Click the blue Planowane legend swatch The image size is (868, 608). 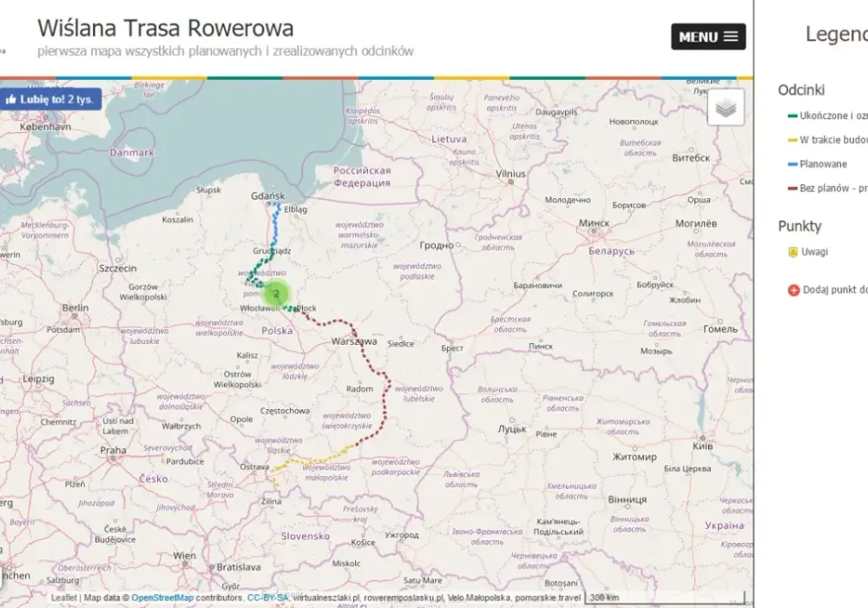pyautogui.click(x=792, y=164)
